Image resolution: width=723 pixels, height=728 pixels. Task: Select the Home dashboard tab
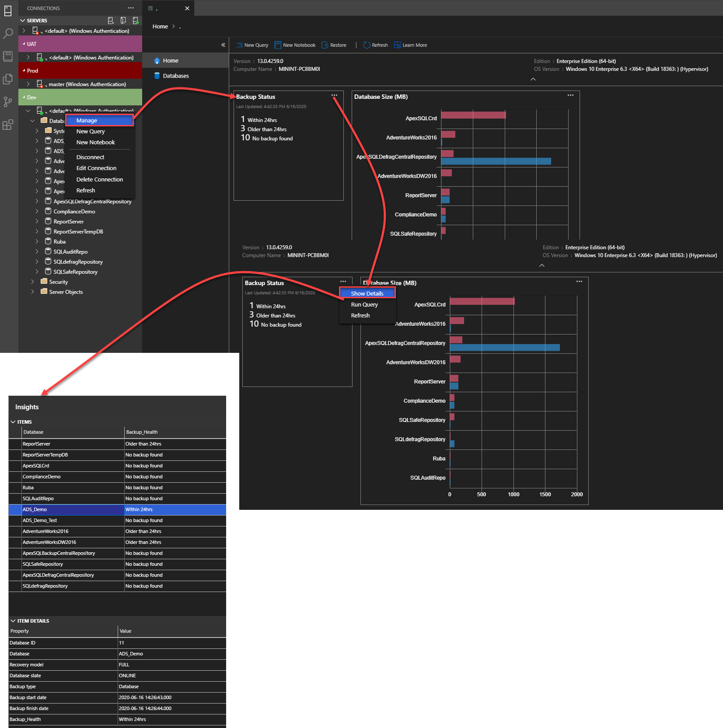[x=185, y=61]
